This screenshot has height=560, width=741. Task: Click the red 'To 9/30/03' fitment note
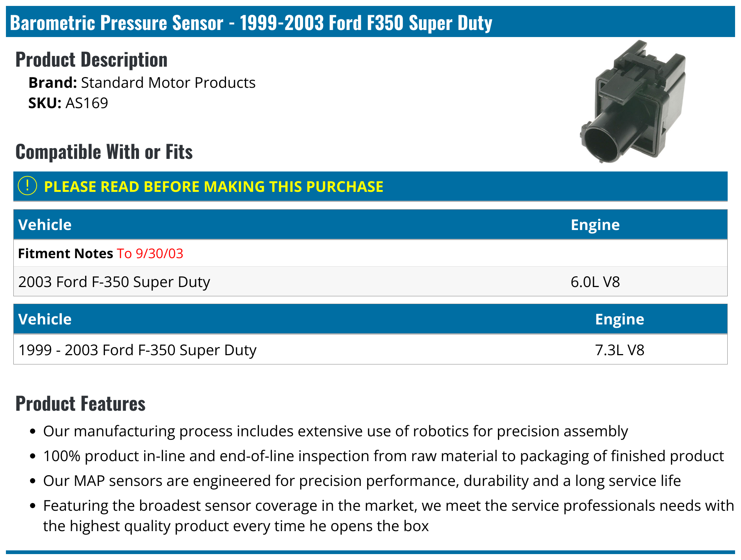click(x=150, y=254)
